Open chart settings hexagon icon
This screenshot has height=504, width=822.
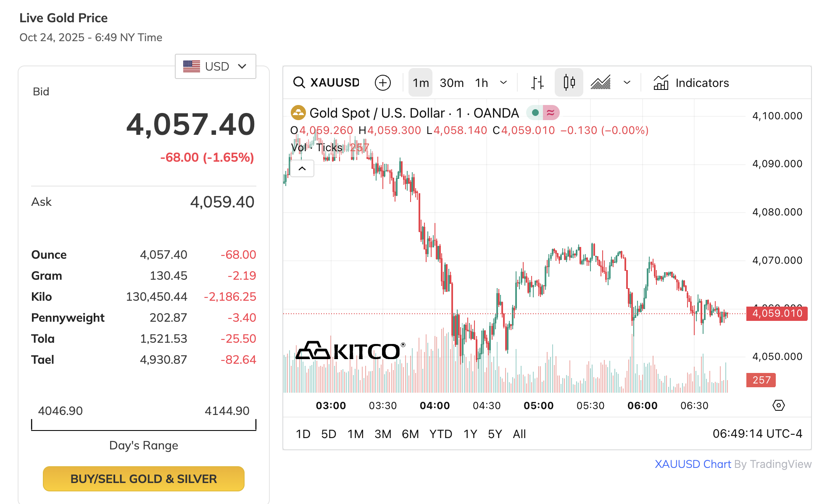[778, 405]
